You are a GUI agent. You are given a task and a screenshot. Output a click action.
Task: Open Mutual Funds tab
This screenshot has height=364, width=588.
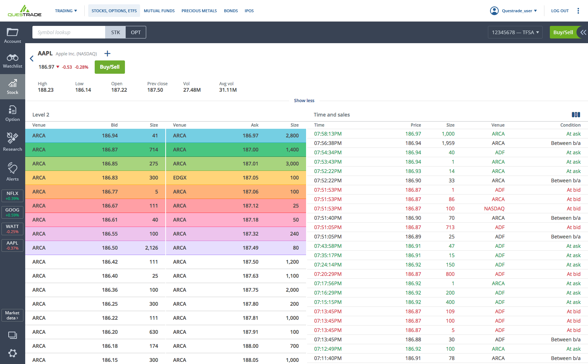(159, 11)
